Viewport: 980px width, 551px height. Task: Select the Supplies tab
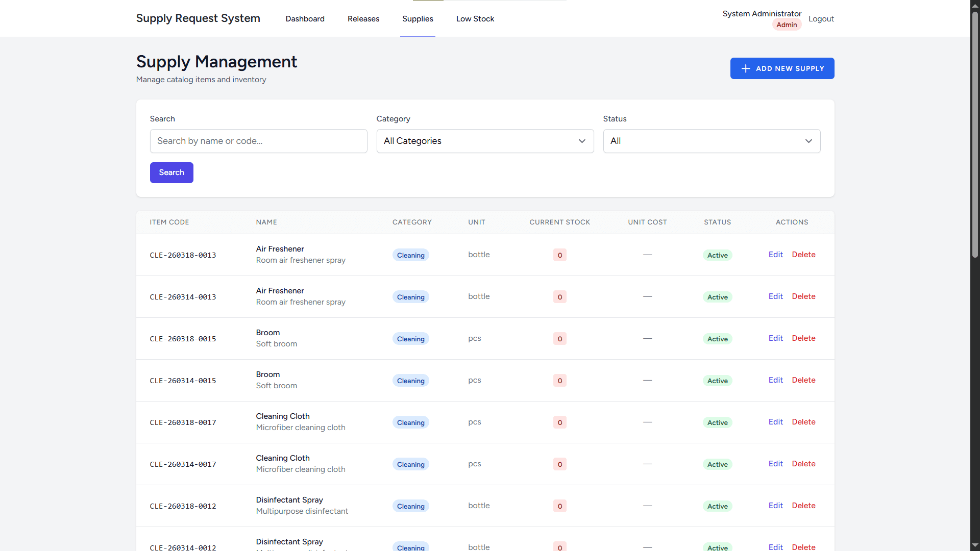pyautogui.click(x=418, y=19)
